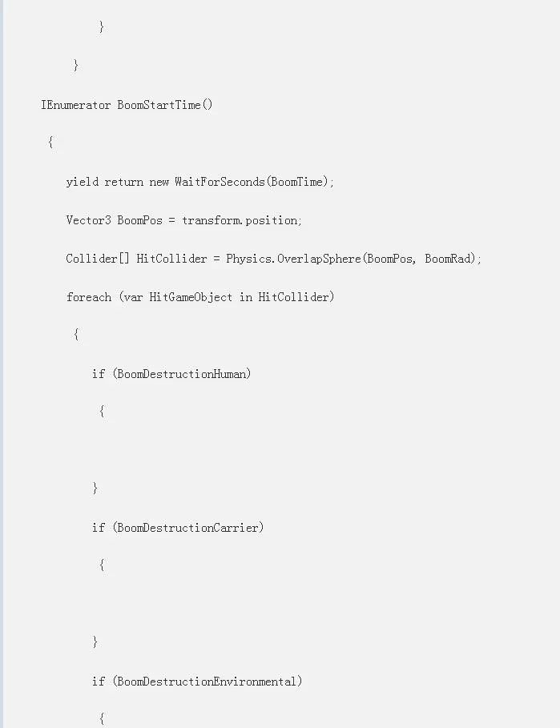Screen dimensions: 560x728
Task: Click the Vector3 BoomPos assignment line
Action: (184, 220)
